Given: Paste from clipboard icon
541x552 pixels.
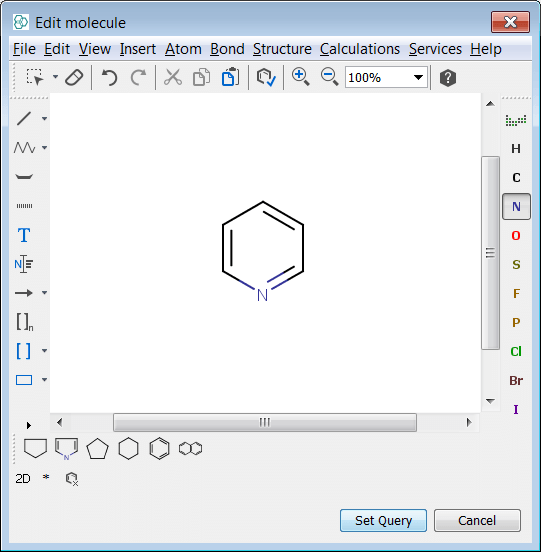Looking at the screenshot, I should point(230,77).
